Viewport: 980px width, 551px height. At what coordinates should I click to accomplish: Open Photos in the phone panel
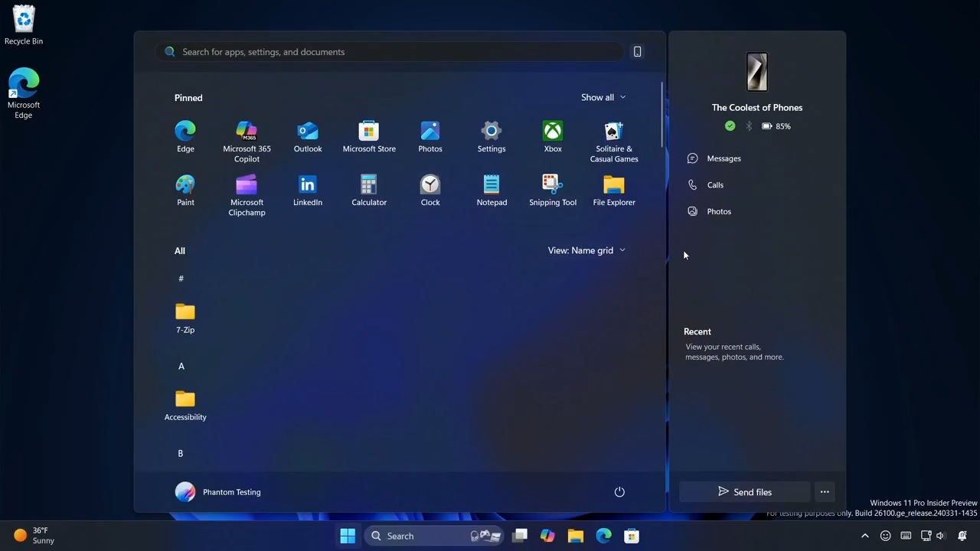point(710,211)
